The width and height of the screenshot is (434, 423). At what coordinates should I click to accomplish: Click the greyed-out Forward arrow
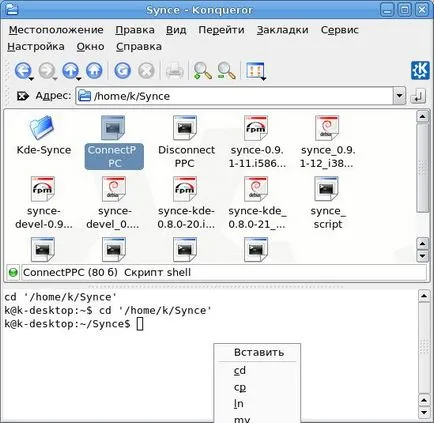(x=46, y=71)
